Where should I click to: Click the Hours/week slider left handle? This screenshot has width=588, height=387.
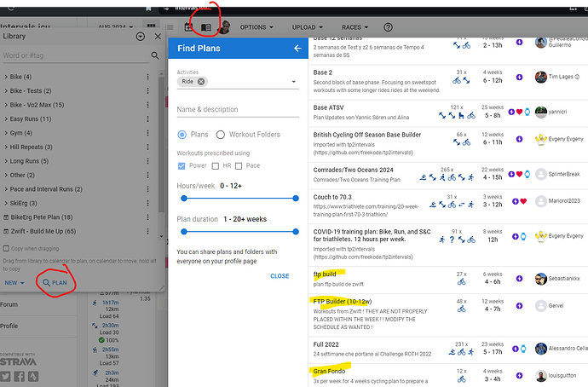point(184,199)
